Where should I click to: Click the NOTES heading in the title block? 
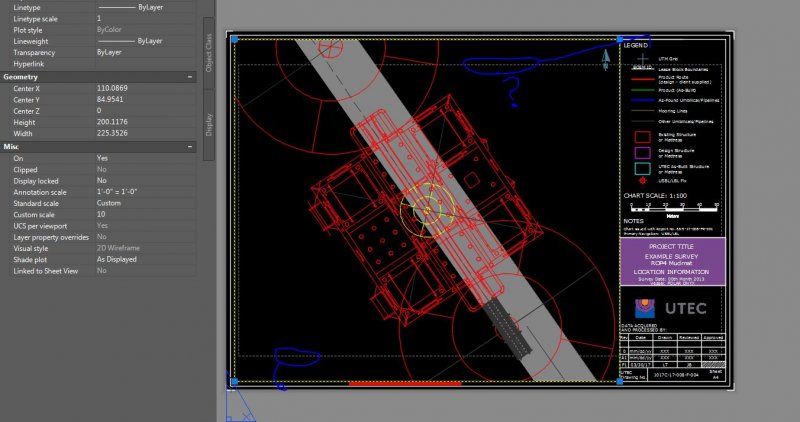(633, 221)
